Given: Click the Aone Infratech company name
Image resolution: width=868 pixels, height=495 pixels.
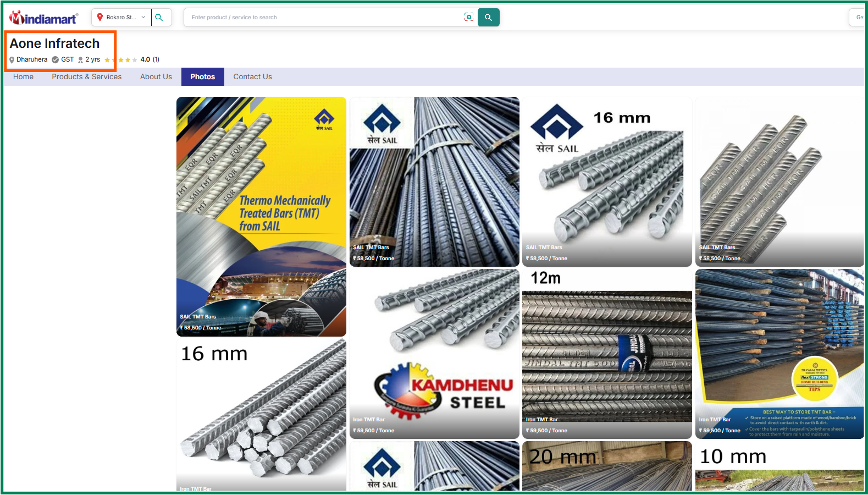Looking at the screenshot, I should [x=55, y=43].
